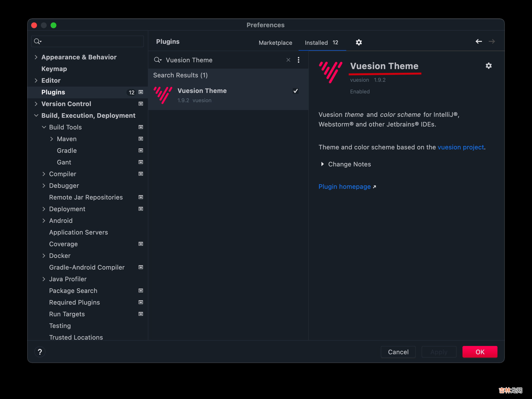Click the navigate back arrow icon
Screen dimensions: 532x399
[479, 42]
